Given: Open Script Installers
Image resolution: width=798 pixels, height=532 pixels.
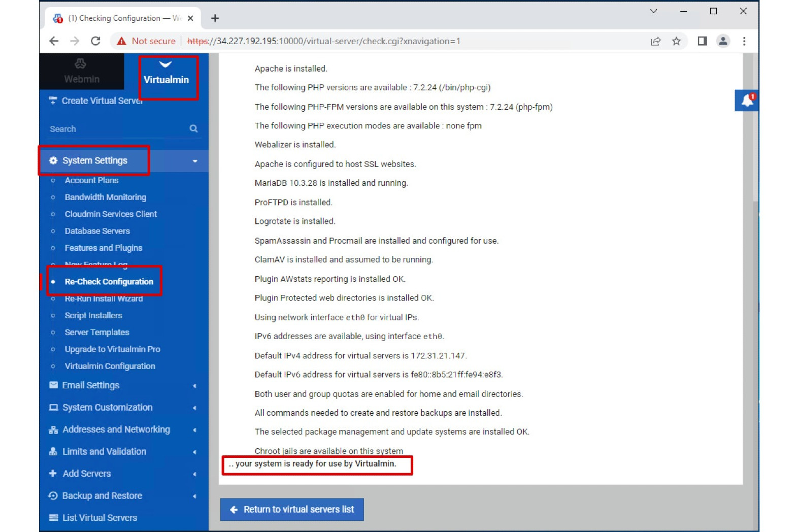Looking at the screenshot, I should [93, 316].
